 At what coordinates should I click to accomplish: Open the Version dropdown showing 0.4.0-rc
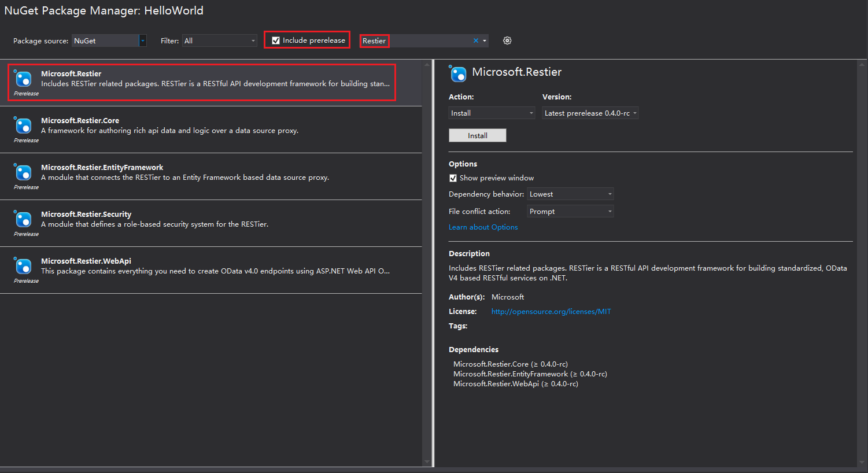634,113
